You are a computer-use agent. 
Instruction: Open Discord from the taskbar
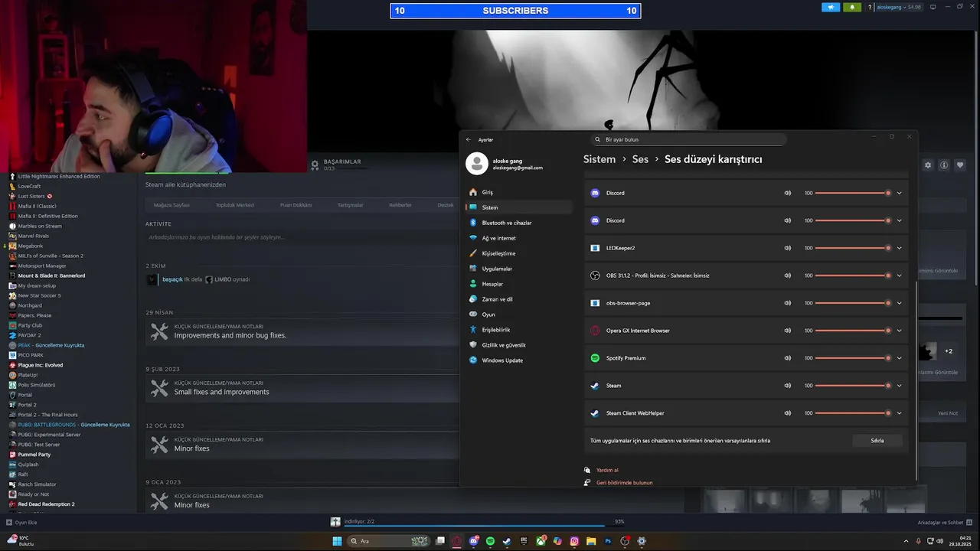point(474,541)
